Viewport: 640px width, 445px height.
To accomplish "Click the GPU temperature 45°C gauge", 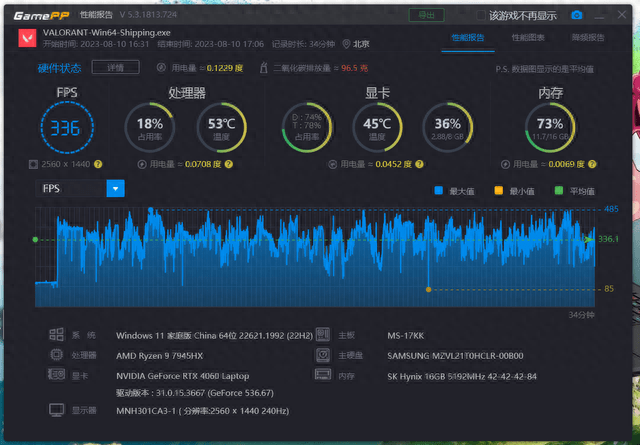I will coord(377,127).
